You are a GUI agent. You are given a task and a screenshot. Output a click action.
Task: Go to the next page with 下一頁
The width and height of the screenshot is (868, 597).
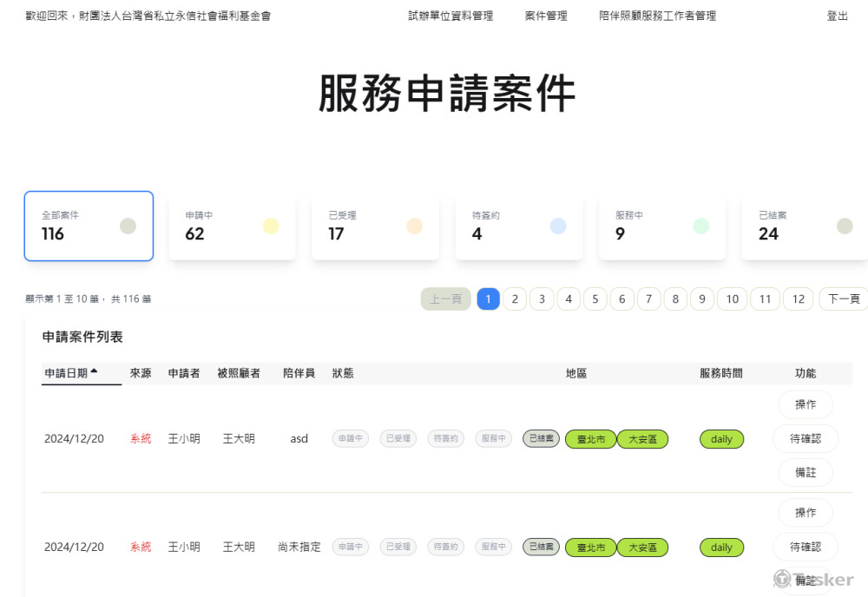point(843,299)
